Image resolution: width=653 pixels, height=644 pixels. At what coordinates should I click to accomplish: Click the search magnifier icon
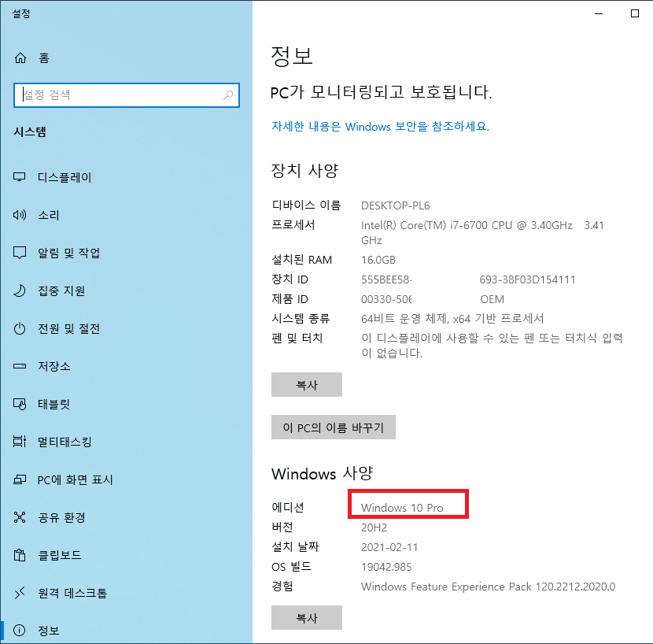point(228,95)
